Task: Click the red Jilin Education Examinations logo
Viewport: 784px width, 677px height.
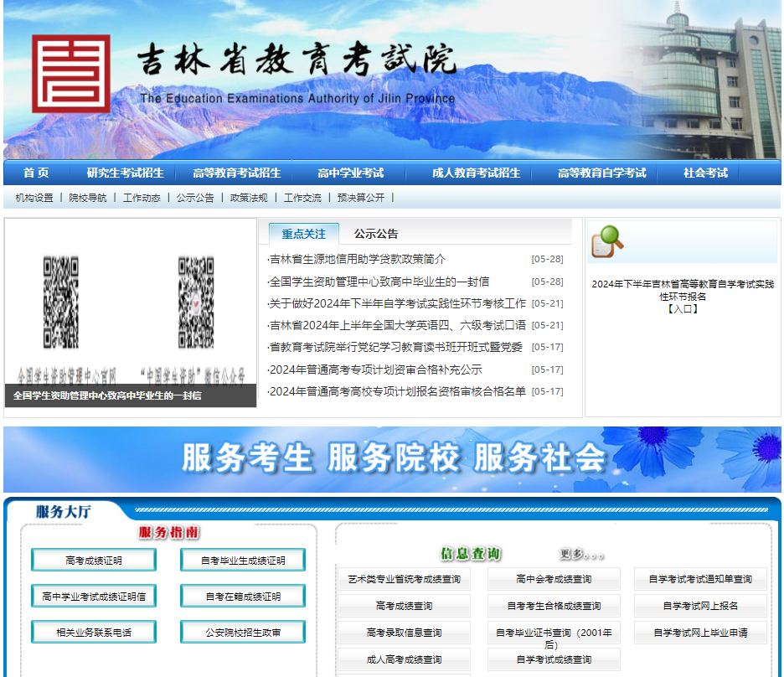Action: click(x=71, y=74)
